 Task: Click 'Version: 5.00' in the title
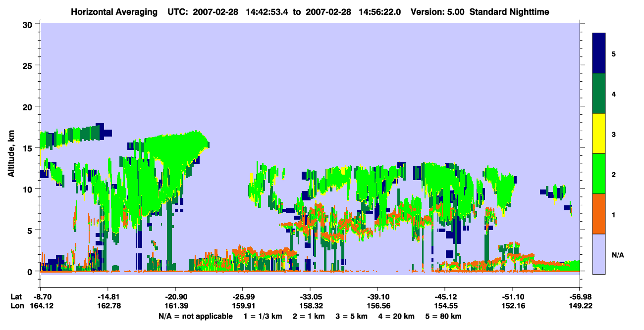pos(436,11)
